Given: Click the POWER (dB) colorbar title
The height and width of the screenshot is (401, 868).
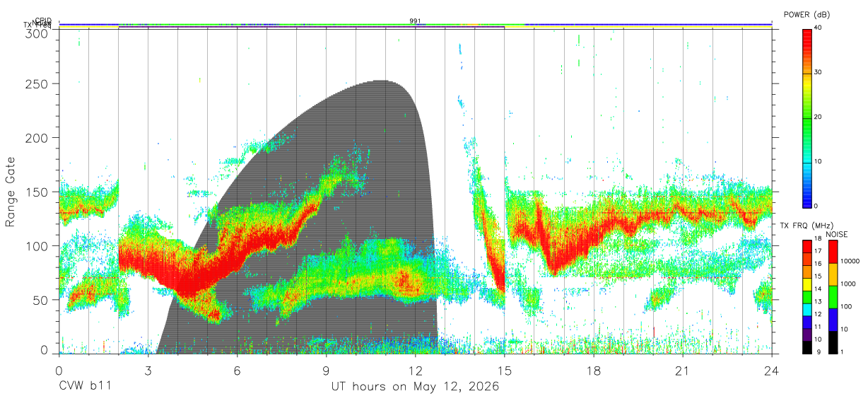Looking at the screenshot, I should point(807,15).
